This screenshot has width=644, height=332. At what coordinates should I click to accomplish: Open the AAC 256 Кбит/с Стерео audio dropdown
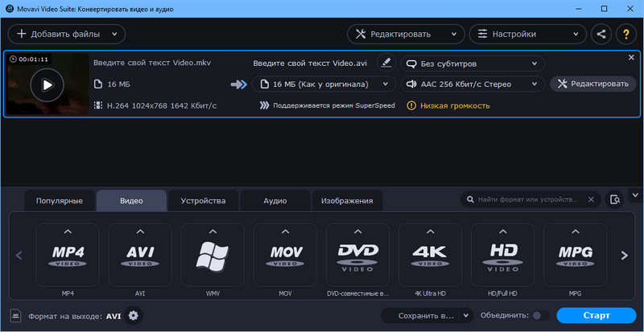click(473, 84)
